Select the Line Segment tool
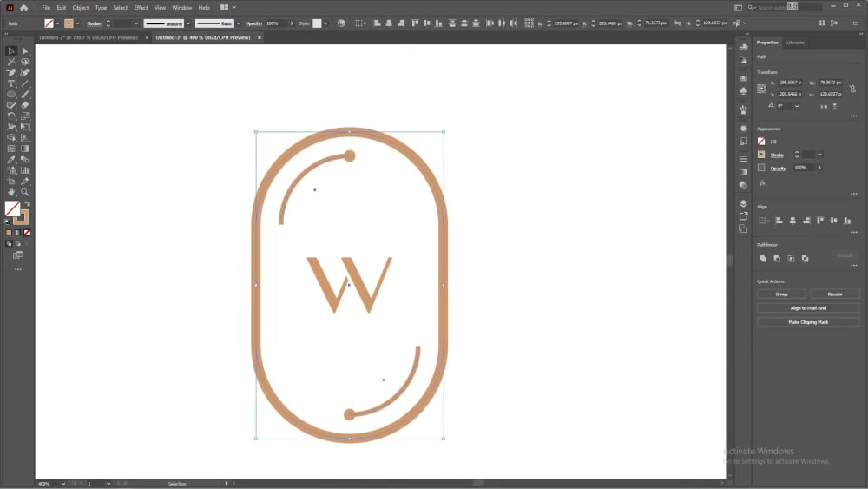Viewport: 868px width, 489px height. click(x=25, y=83)
